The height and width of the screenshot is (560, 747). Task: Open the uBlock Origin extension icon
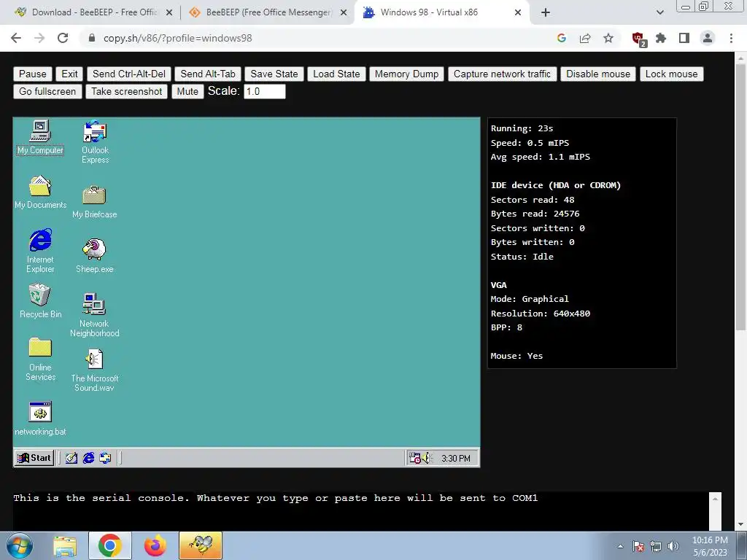click(x=638, y=39)
